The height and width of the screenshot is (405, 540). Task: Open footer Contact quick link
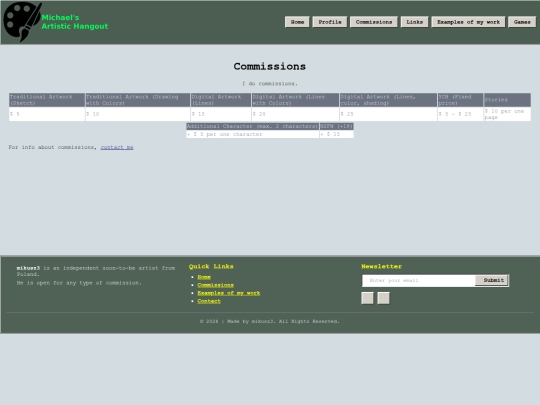[x=209, y=301]
